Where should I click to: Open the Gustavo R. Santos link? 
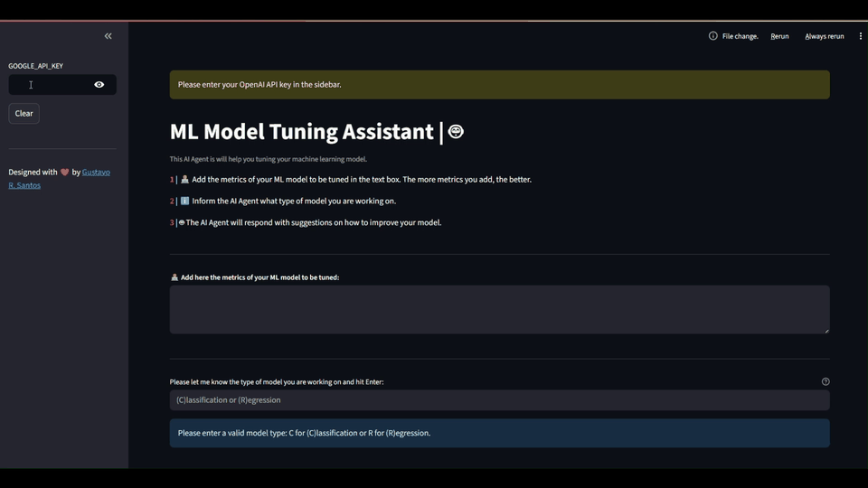[x=96, y=173]
